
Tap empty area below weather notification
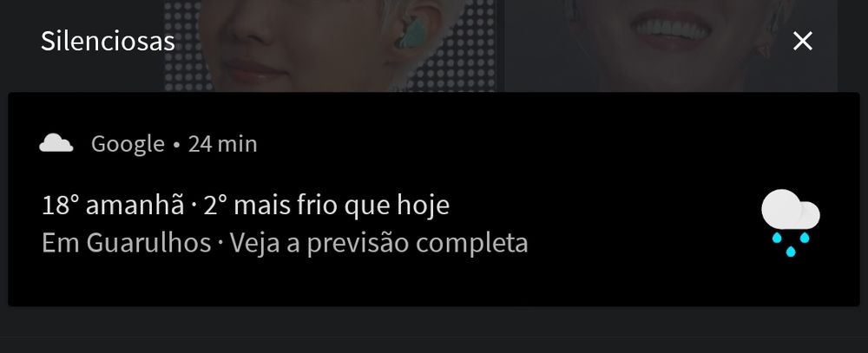434,330
